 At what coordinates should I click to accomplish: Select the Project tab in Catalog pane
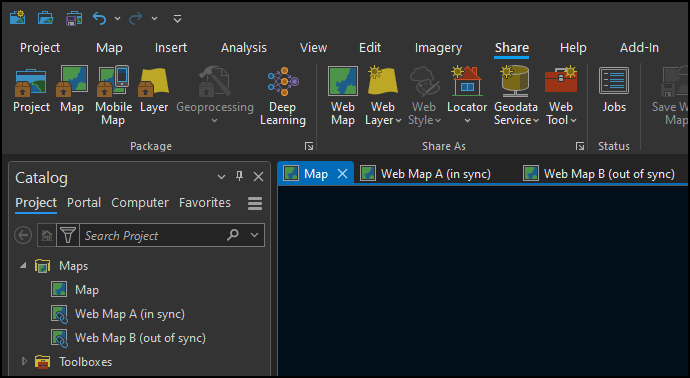coord(36,203)
